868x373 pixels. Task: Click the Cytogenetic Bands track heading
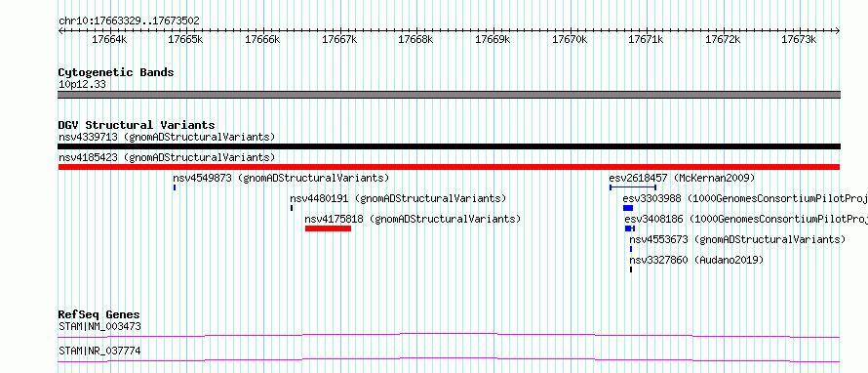(116, 72)
